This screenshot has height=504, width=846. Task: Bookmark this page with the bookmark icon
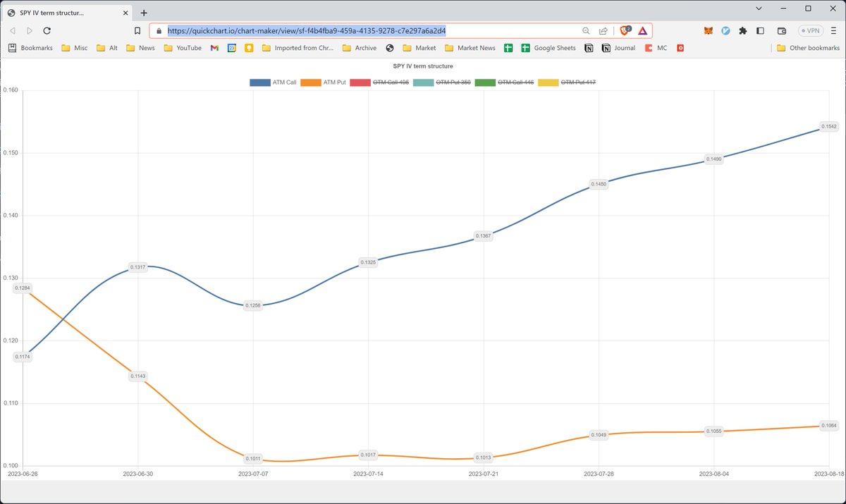137,31
